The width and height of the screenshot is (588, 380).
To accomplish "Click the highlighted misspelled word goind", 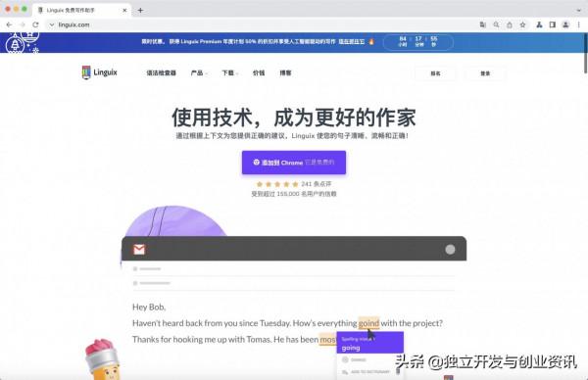I will tap(368, 323).
